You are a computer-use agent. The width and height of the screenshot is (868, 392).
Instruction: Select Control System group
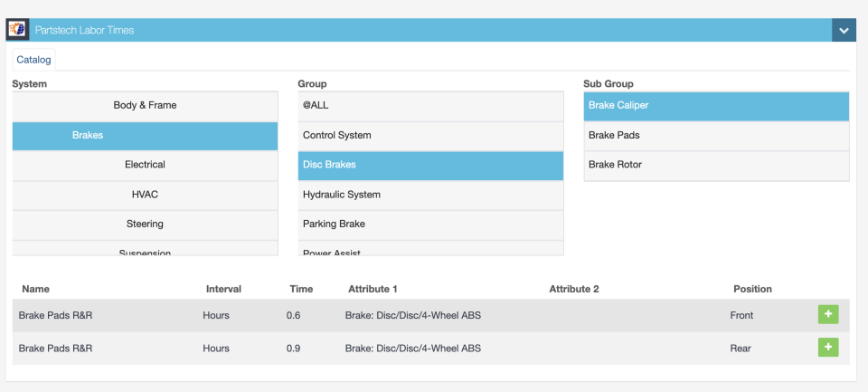tap(430, 135)
